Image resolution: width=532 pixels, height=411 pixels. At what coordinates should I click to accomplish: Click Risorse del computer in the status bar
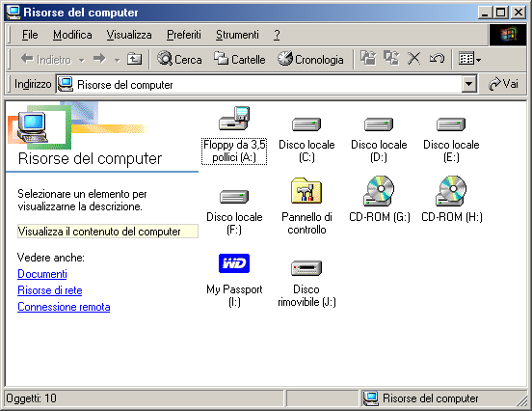point(430,398)
